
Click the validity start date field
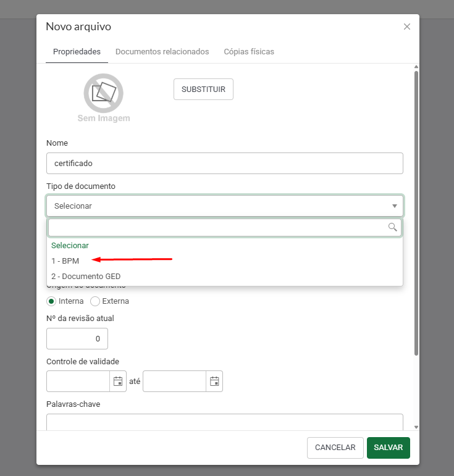[x=78, y=382]
